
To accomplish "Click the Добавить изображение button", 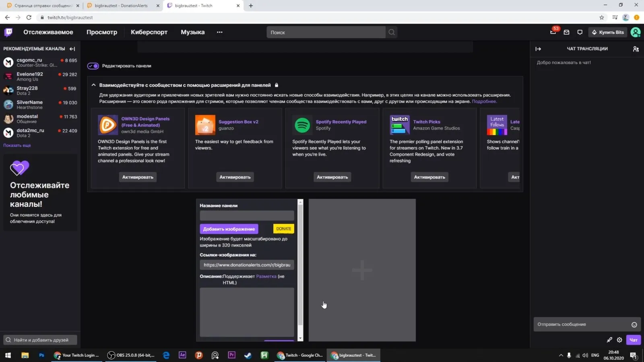I will pos(229,229).
